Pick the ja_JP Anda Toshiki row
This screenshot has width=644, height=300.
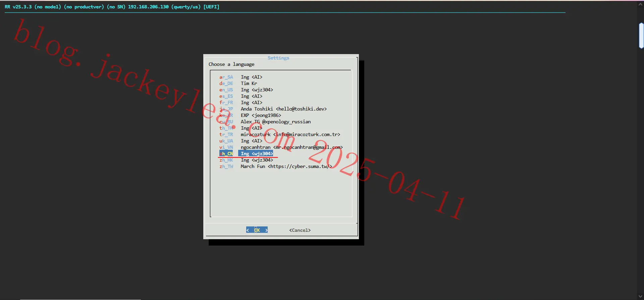pyautogui.click(x=273, y=109)
